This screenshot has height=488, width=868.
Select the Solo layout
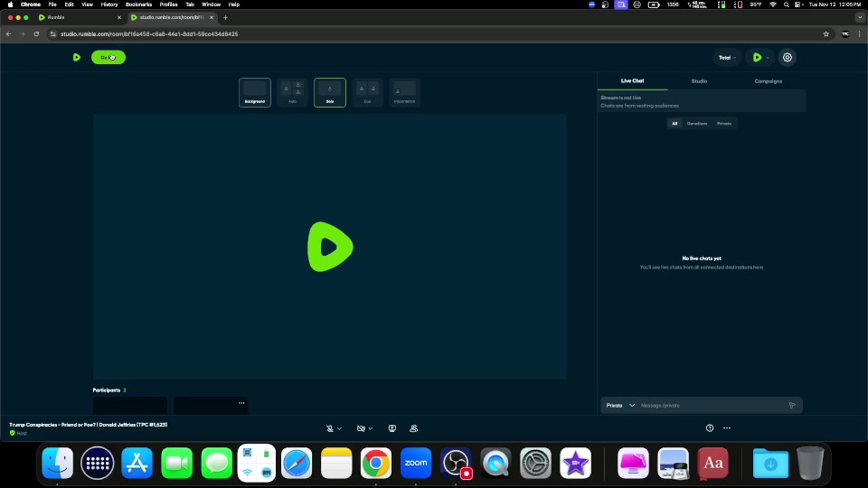[330, 92]
